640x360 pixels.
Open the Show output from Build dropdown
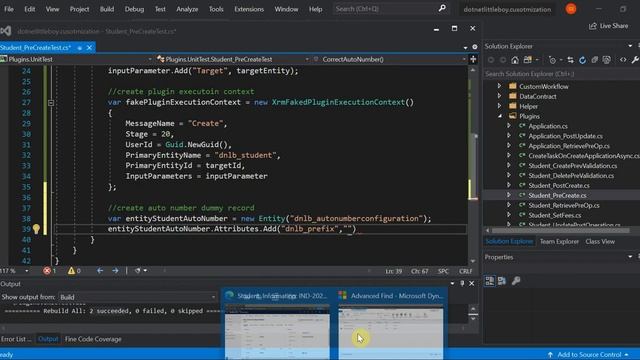[x=137, y=297]
